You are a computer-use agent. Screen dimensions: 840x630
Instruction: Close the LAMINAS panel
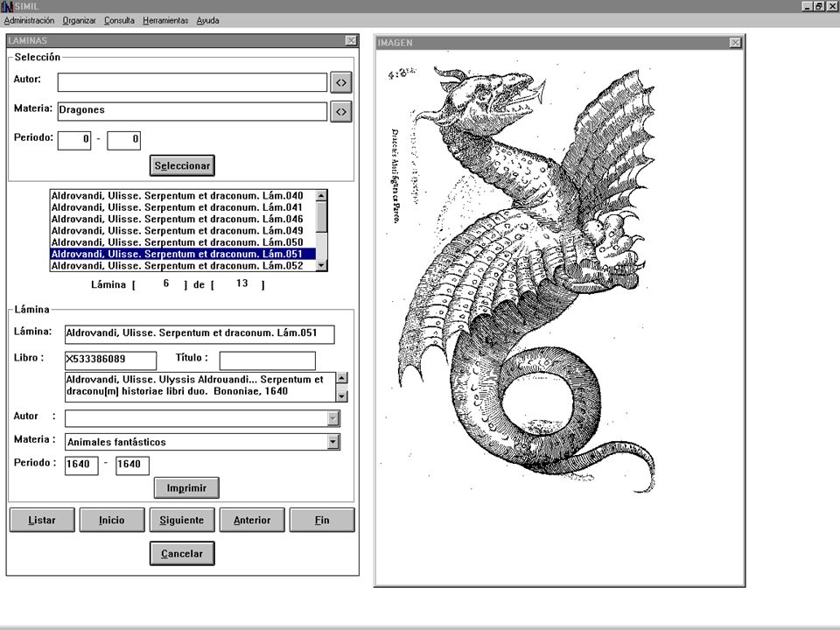[x=351, y=41]
